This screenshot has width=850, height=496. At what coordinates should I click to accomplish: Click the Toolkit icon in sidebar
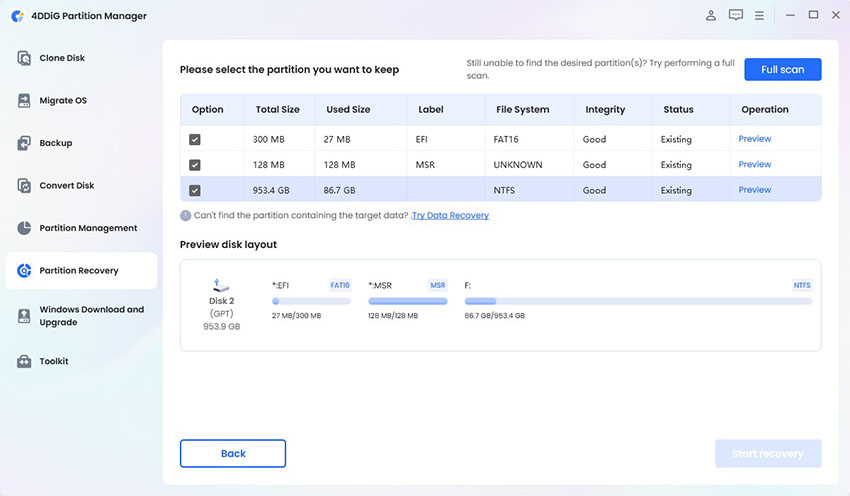[x=24, y=361]
